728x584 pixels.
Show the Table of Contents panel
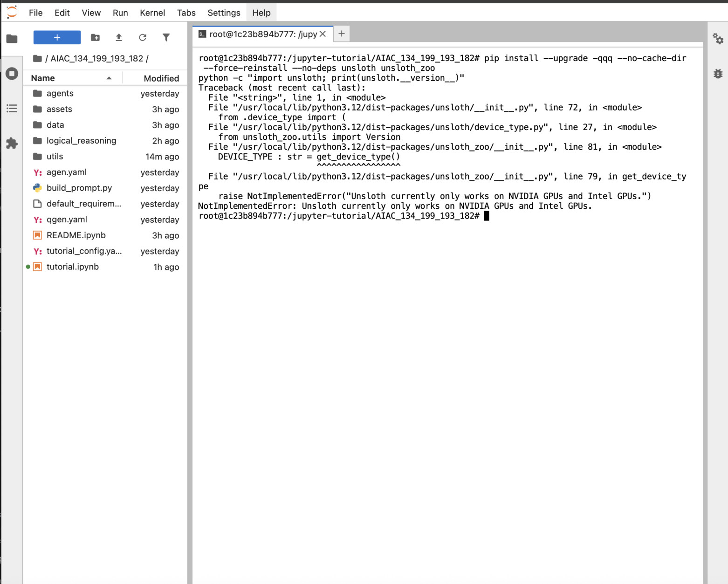pos(12,109)
